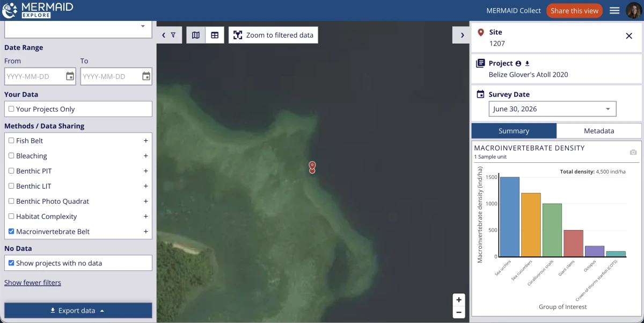Download the chart image via the camera icon
Screen dimensions: 644x323
tap(633, 153)
